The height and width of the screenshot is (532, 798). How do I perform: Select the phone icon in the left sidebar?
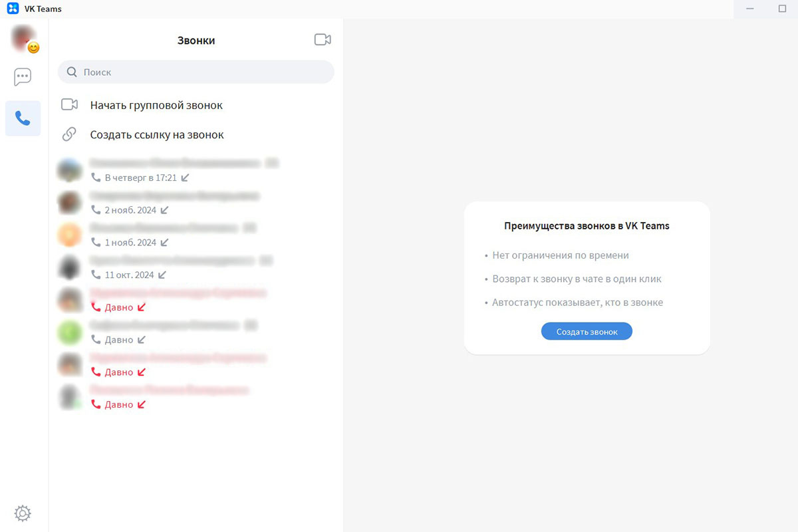click(x=23, y=118)
